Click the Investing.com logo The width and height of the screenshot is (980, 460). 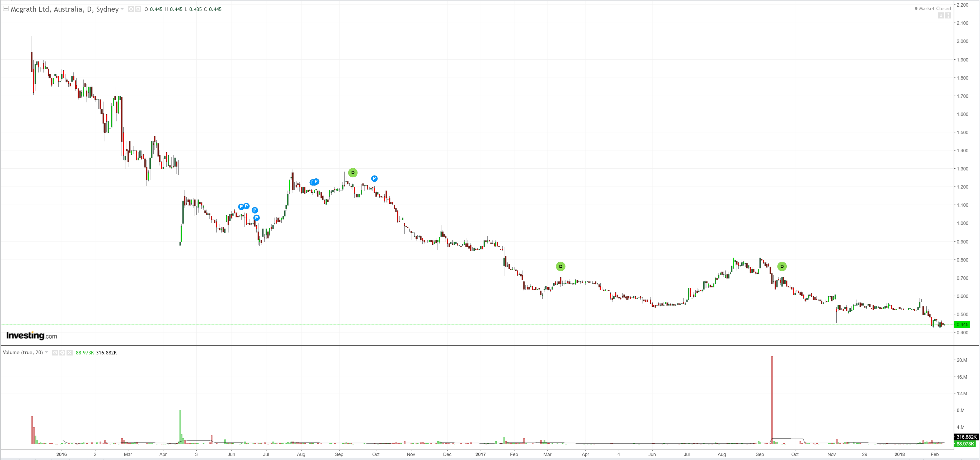point(32,335)
